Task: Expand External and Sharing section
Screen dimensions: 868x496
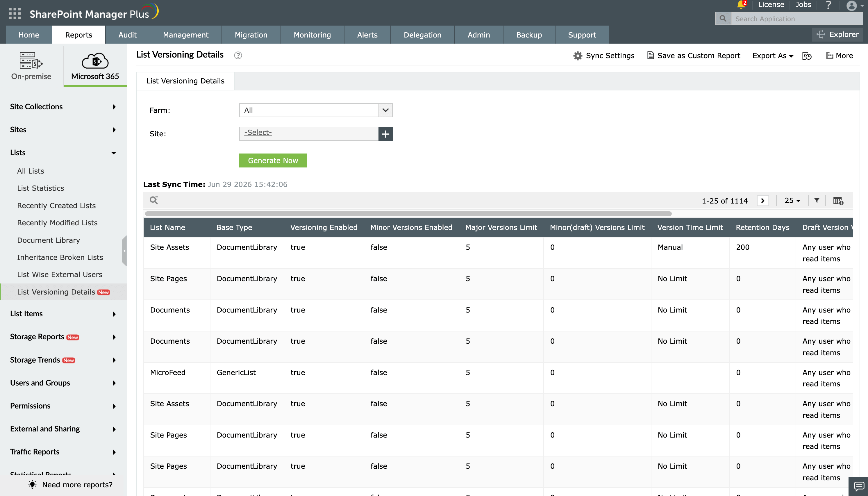Action: pos(63,429)
